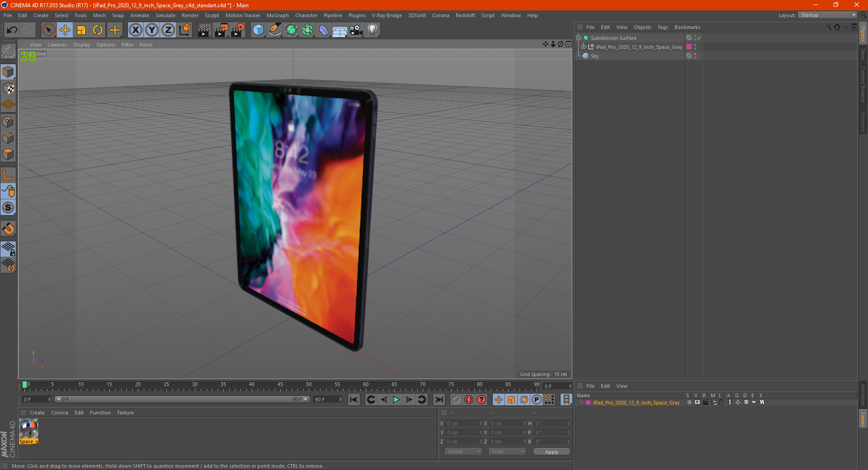
Task: Collapse the Subdivision Surface tree node
Action: point(579,38)
